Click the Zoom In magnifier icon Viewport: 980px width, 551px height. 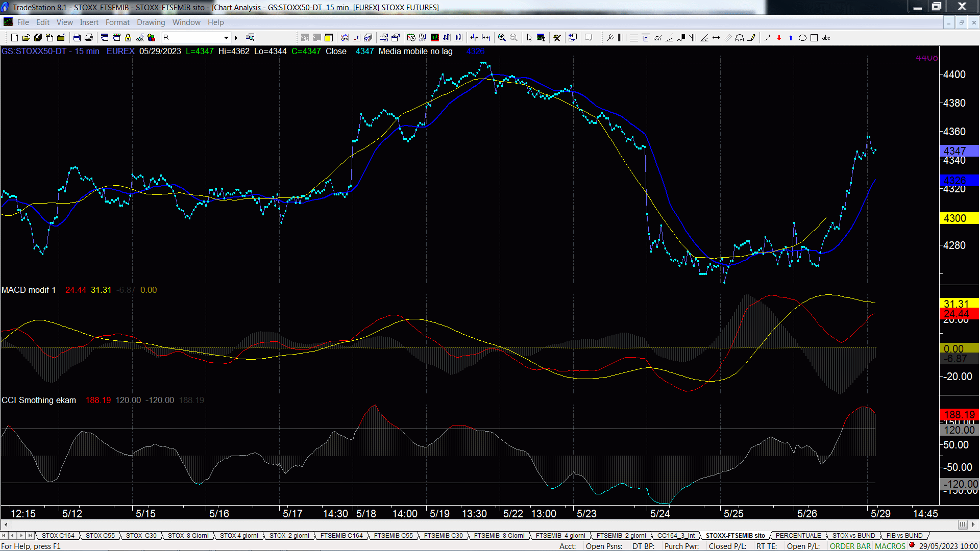502,38
